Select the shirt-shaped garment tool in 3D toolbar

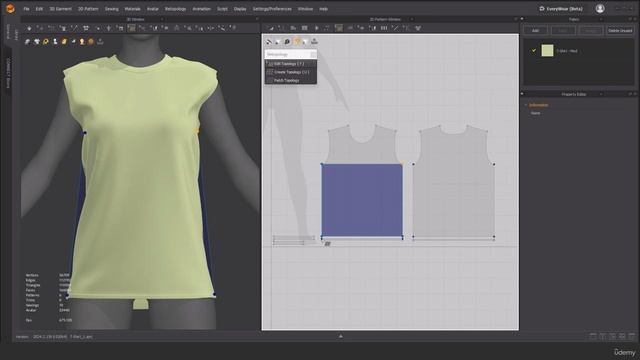[x=86, y=28]
